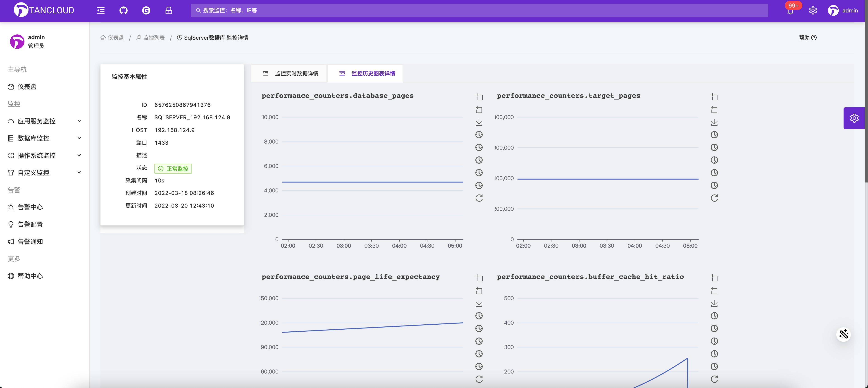Download the database_pages chart as image
Image resolution: width=868 pixels, height=388 pixels.
pyautogui.click(x=479, y=122)
